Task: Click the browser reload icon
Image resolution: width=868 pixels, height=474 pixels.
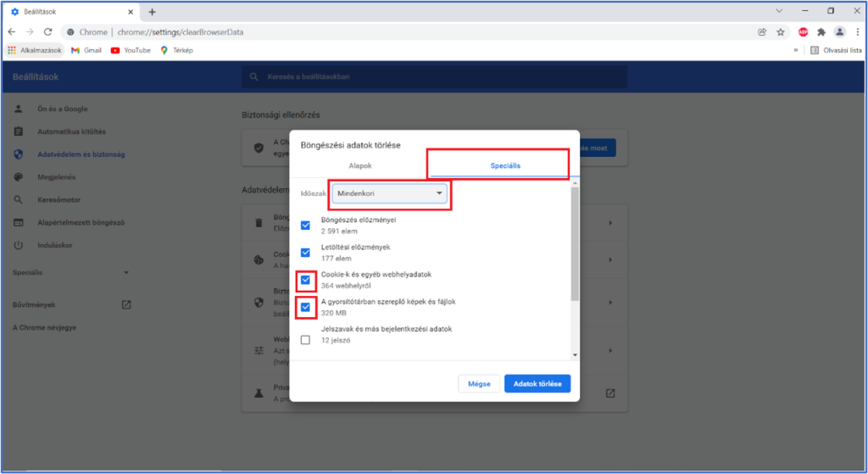Action: point(48,32)
